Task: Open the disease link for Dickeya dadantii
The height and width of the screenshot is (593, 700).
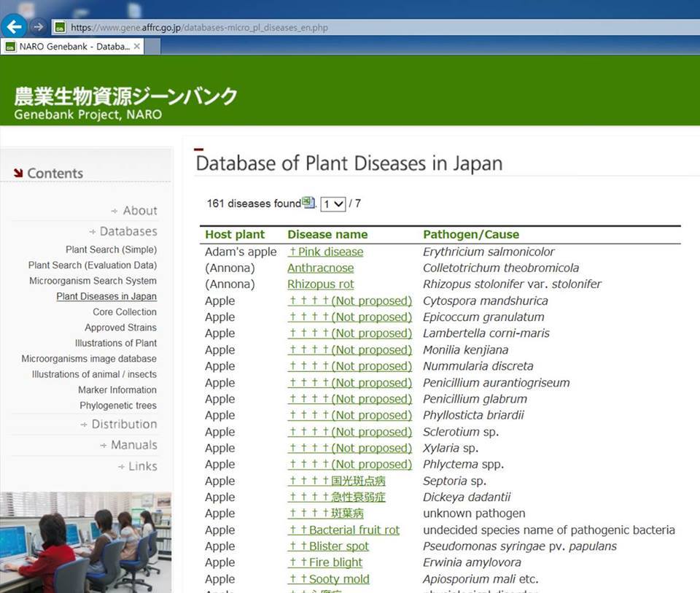Action: 337,497
